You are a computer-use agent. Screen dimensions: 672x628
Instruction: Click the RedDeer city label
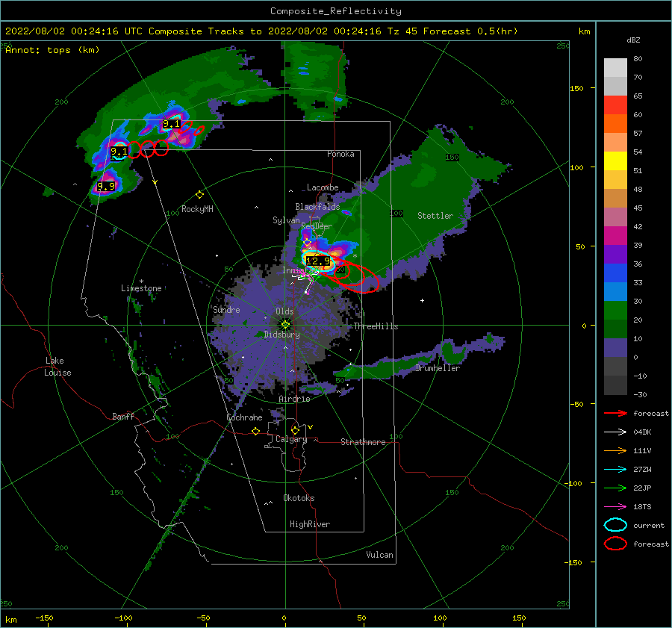pos(317,226)
